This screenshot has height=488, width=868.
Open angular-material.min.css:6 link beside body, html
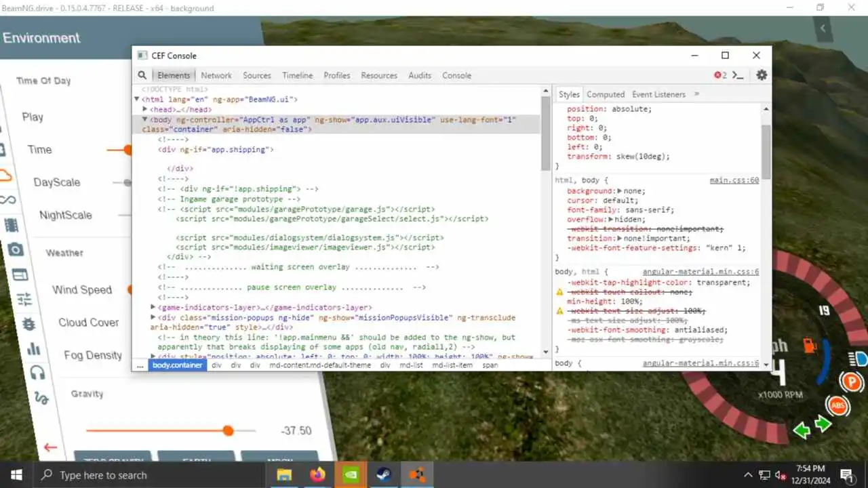pyautogui.click(x=701, y=272)
